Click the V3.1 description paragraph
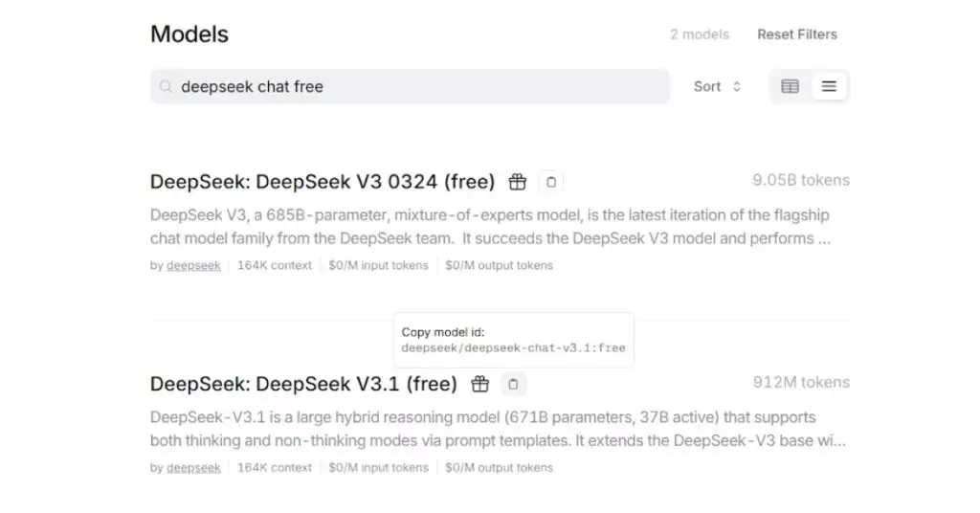 click(x=498, y=429)
